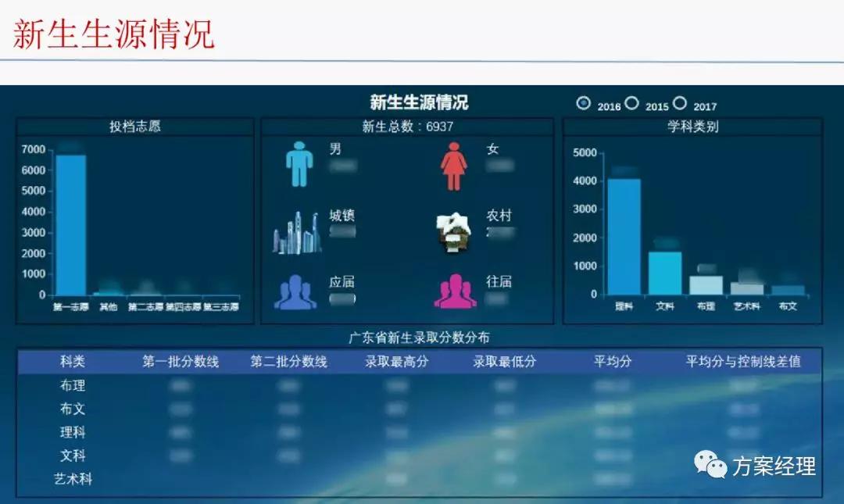Click the 第一志愿 x-axis label
The width and height of the screenshot is (844, 504).
tap(70, 307)
